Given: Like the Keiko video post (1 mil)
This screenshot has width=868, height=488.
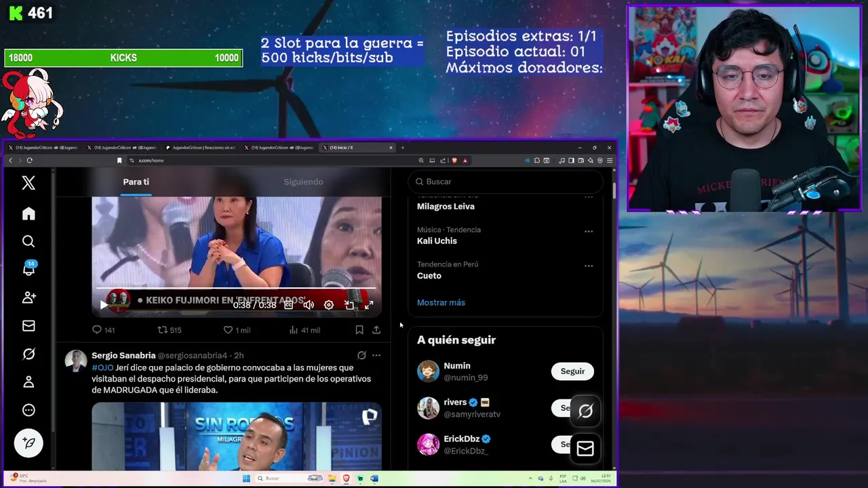Looking at the screenshot, I should (x=237, y=330).
